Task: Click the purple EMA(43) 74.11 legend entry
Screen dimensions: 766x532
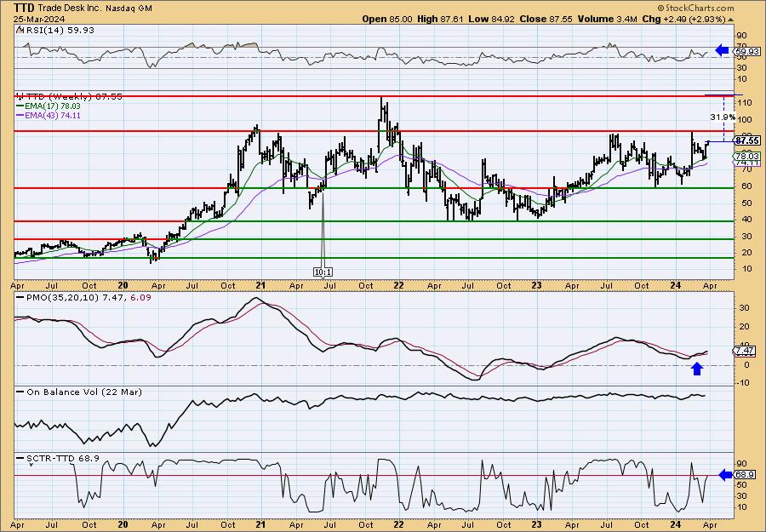Action: tap(49, 115)
